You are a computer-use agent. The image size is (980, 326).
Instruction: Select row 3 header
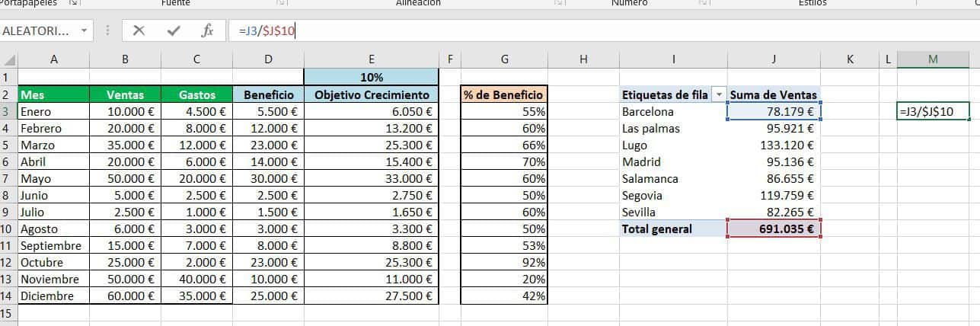pyautogui.click(x=8, y=111)
